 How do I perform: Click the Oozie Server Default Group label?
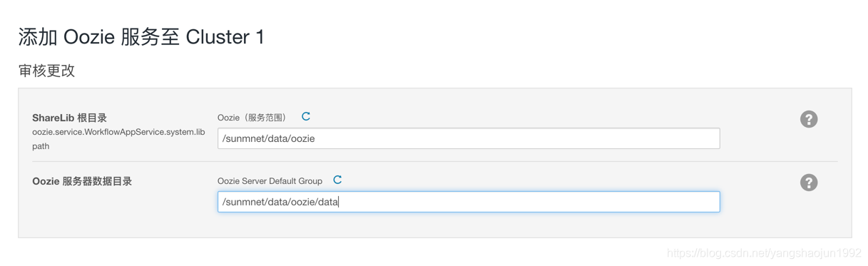pyautogui.click(x=270, y=181)
